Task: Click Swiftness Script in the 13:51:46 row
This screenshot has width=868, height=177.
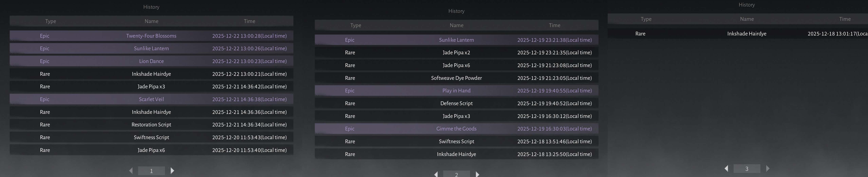Action: [x=457, y=141]
